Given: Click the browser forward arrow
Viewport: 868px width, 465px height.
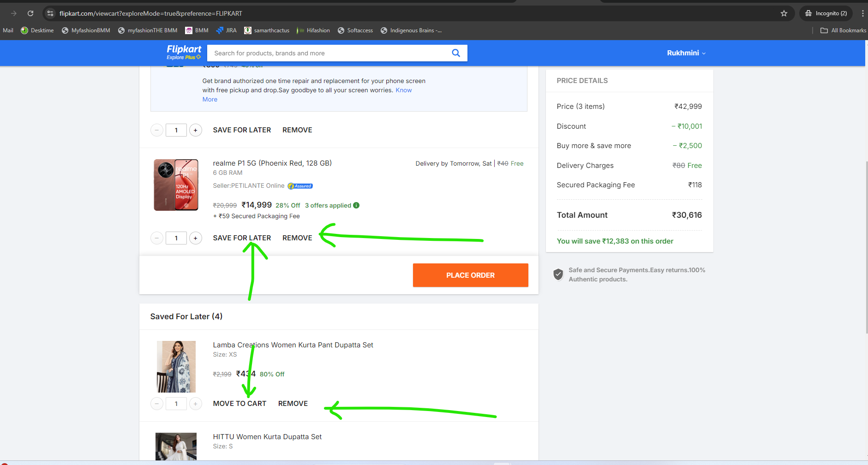Looking at the screenshot, I should tap(14, 13).
